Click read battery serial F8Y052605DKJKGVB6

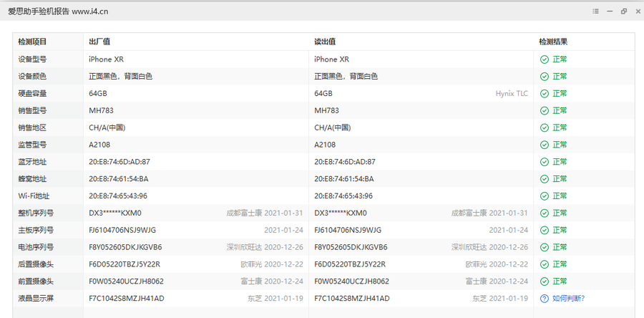point(351,247)
